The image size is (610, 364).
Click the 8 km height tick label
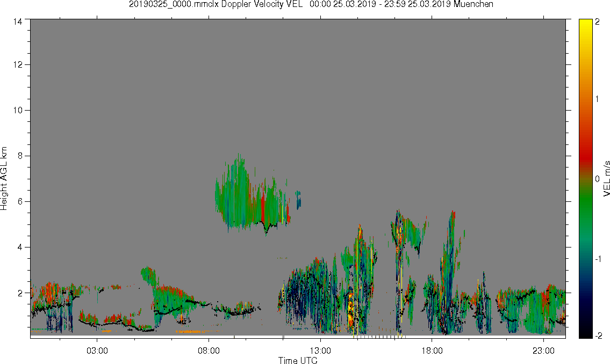click(x=20, y=156)
